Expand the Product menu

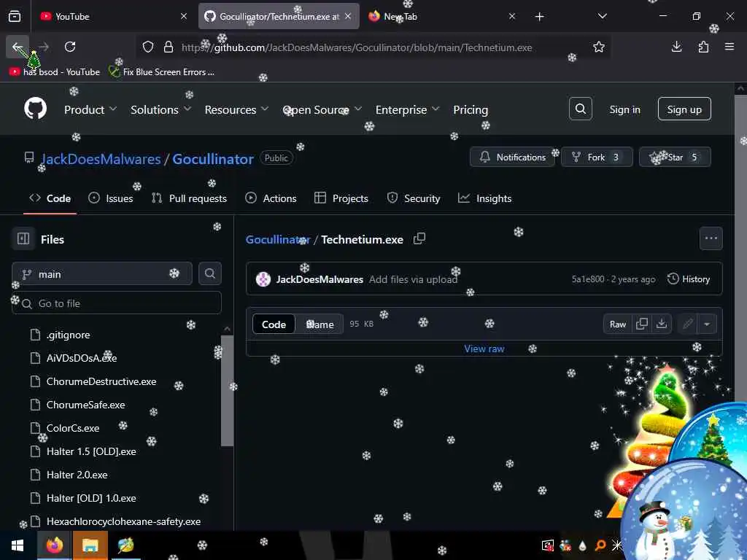[x=90, y=109]
